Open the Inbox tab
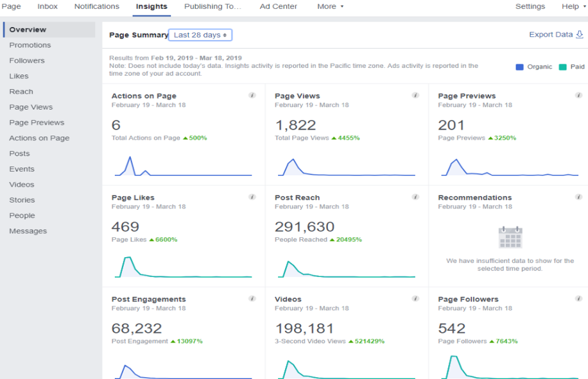The height and width of the screenshot is (379, 588). [47, 6]
